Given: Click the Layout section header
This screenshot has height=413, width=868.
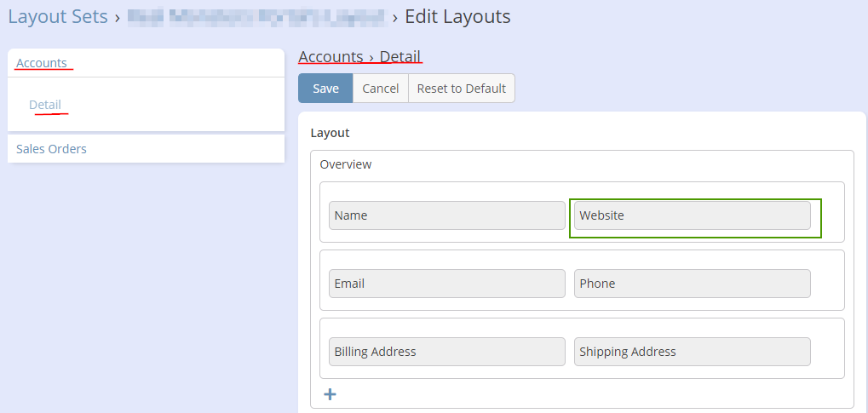Looking at the screenshot, I should (331, 133).
